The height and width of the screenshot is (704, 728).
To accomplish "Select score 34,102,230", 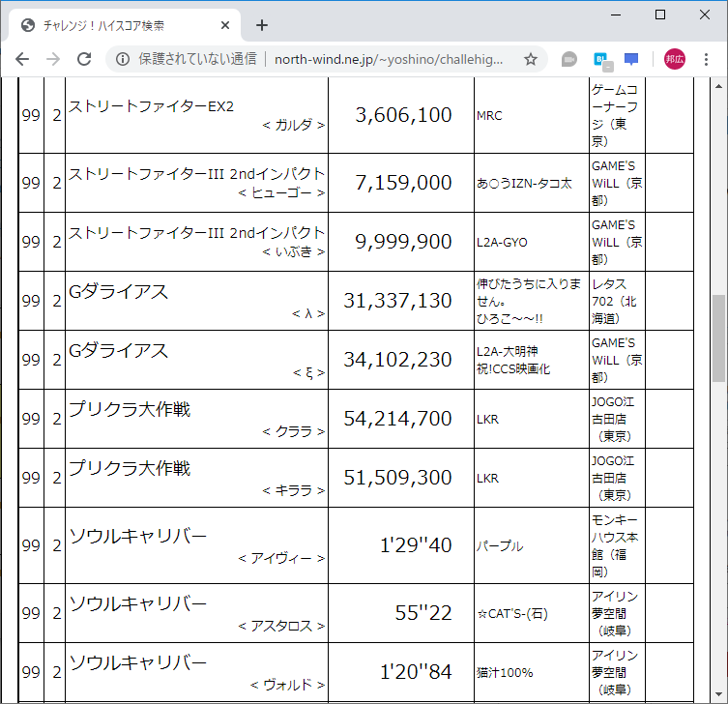I will [397, 360].
